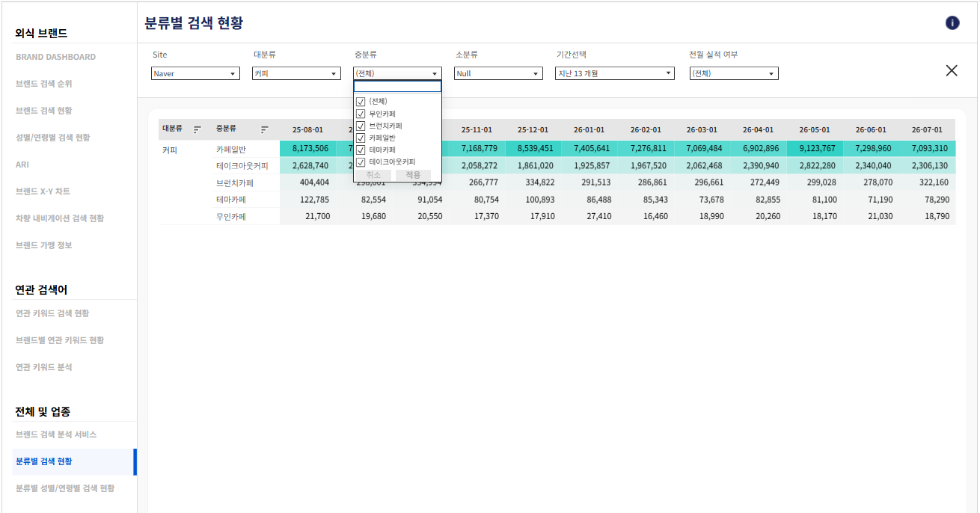Click the 커피 cell in 대분류 column

point(170,149)
